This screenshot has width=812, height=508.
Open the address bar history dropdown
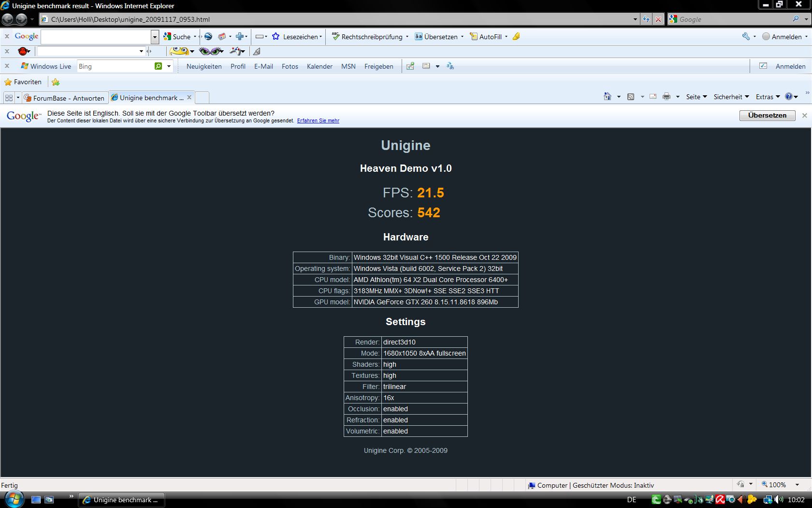tap(635, 19)
